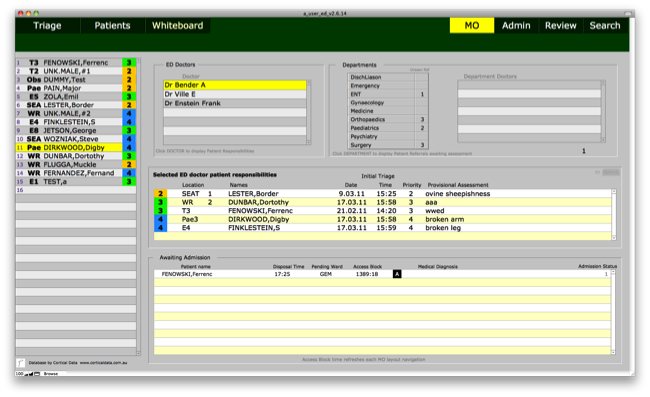Click the 'broken arm' provisional assessment
Viewport: 650px width, 397px height.
pos(444,219)
